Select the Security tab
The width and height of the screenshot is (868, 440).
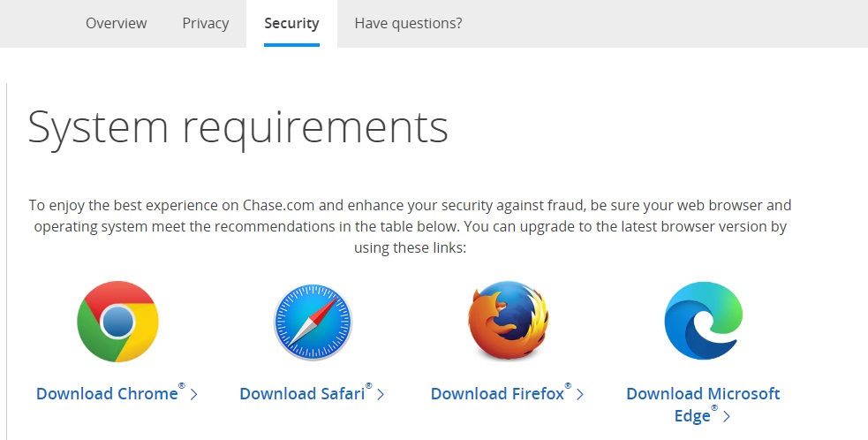[x=291, y=23]
